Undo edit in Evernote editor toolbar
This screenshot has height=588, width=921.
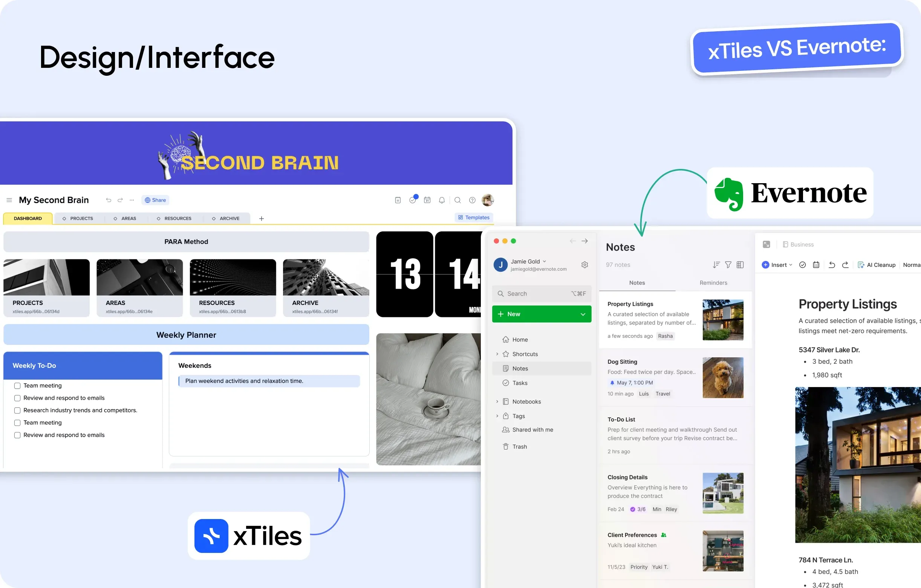click(832, 265)
